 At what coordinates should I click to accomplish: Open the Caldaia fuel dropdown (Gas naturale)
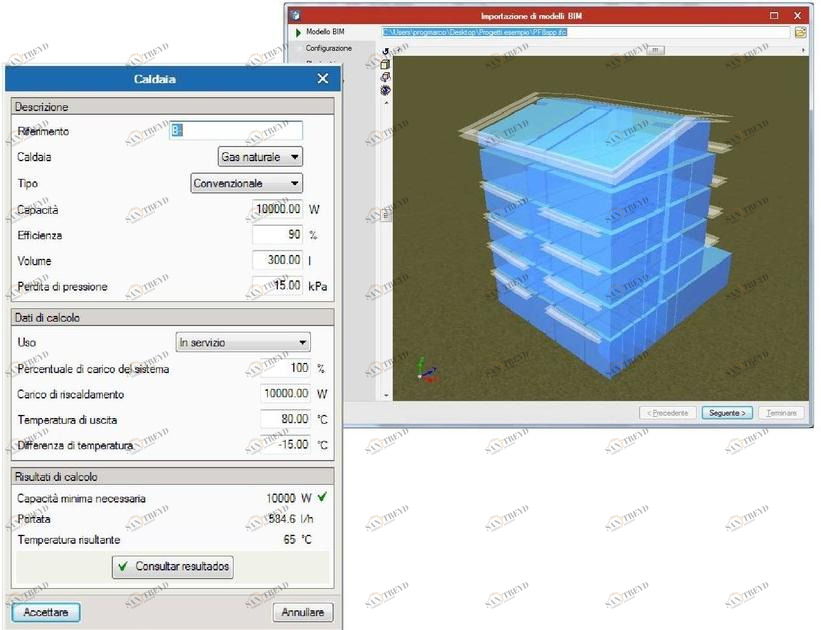[260, 157]
